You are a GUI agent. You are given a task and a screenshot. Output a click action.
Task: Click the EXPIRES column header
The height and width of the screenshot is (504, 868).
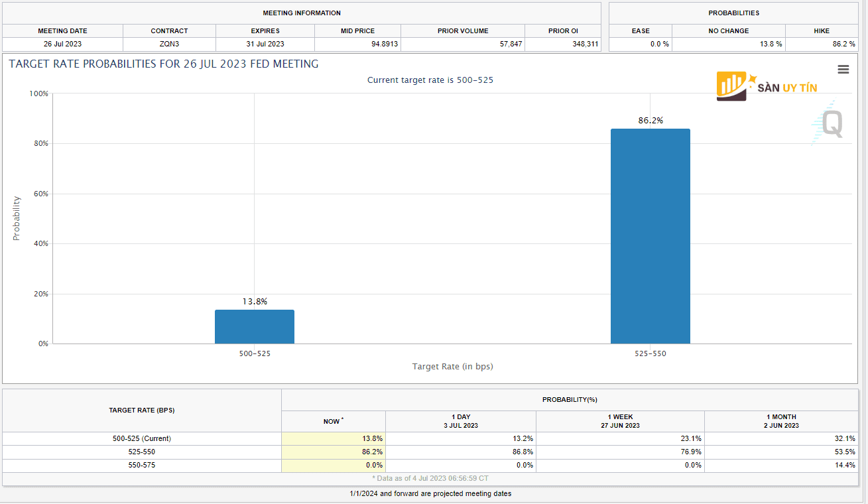pos(265,31)
